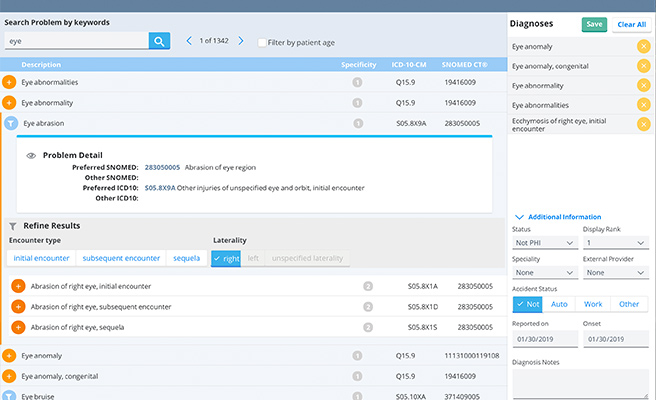Select left laterality option
The image size is (656, 400).
(253, 258)
